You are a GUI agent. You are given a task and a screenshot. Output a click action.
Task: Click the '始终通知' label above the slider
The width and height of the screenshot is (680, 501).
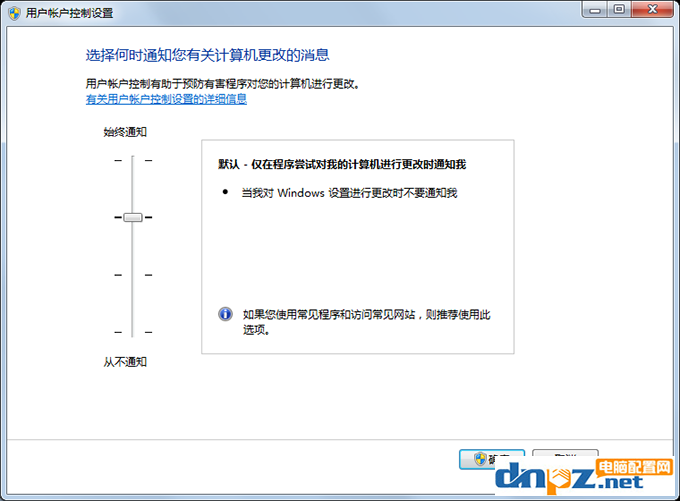125,132
